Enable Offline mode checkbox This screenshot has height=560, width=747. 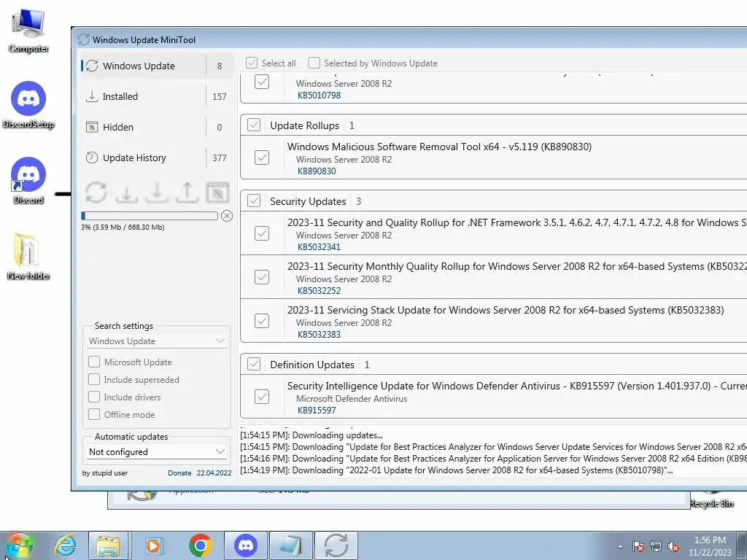(x=94, y=414)
